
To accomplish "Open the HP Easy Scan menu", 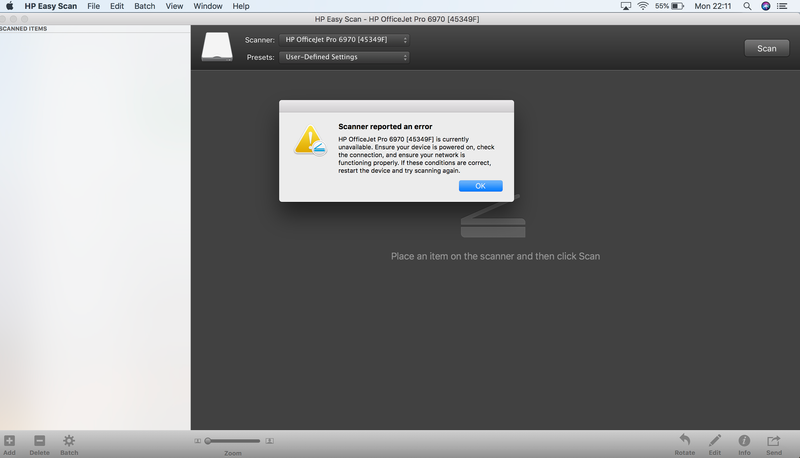I will click(x=51, y=6).
